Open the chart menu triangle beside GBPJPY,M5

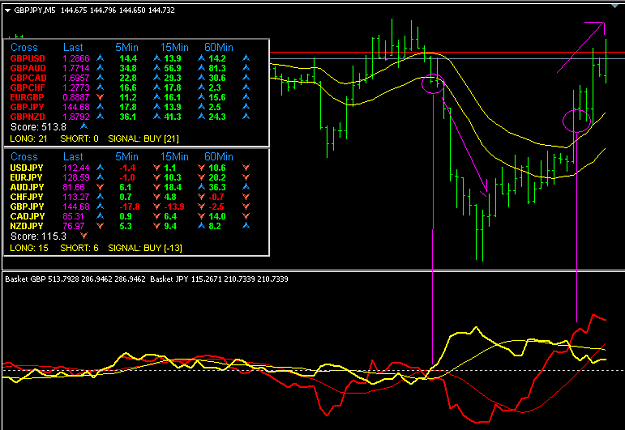8,10
